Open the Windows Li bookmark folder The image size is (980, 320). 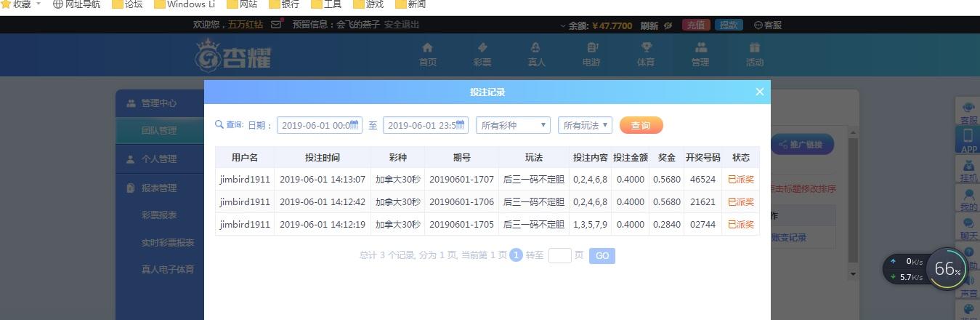(x=185, y=4)
